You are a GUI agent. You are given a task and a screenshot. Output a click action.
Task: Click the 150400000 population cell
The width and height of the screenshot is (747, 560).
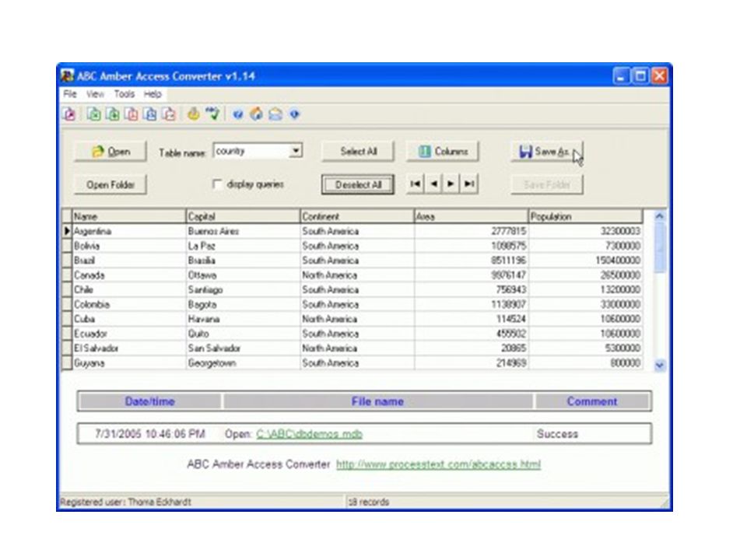(585, 261)
